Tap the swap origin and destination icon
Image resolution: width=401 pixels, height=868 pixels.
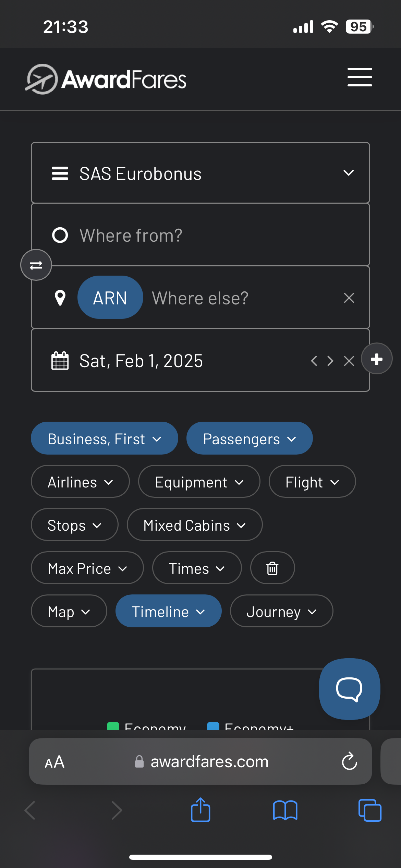pyautogui.click(x=36, y=265)
